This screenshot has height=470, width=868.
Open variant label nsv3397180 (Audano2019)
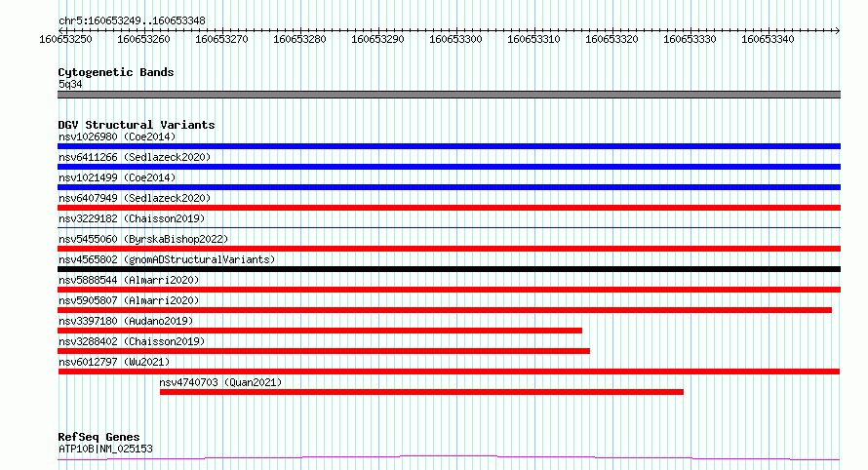126,321
